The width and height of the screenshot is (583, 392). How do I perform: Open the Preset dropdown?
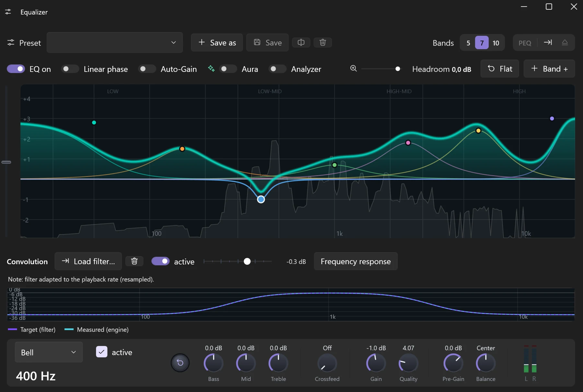tap(115, 42)
